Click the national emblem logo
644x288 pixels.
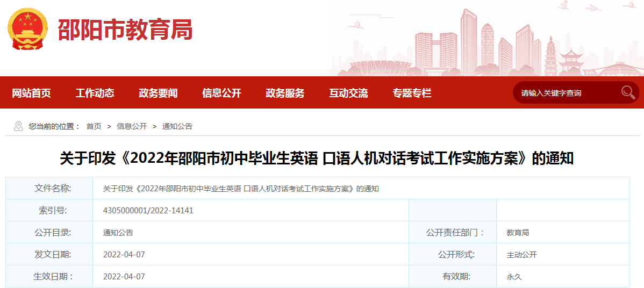tap(27, 28)
